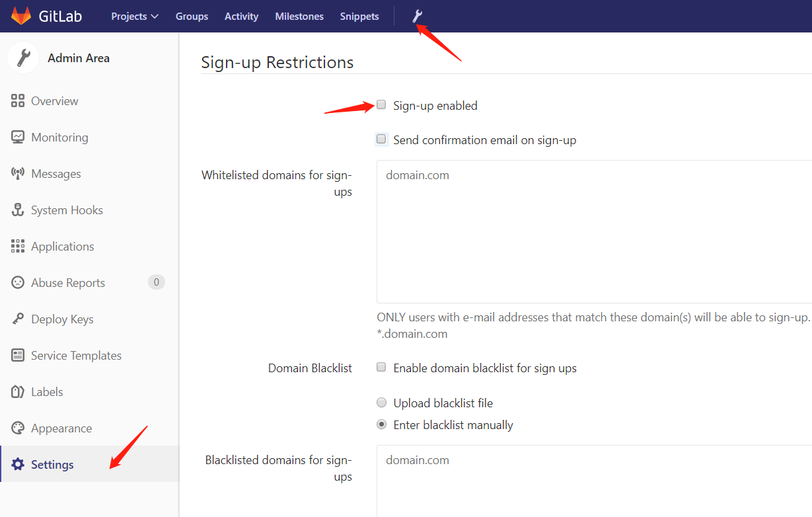The image size is (812, 517).
Task: Enable the Sign-up enabled checkbox
Action: [381, 105]
